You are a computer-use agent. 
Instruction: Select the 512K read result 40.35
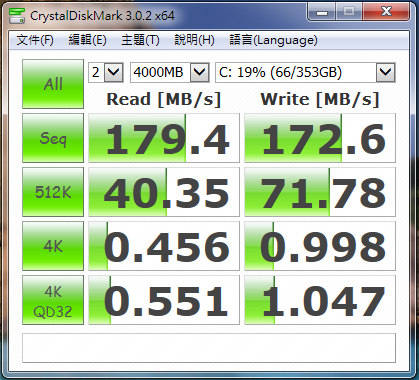coord(164,192)
